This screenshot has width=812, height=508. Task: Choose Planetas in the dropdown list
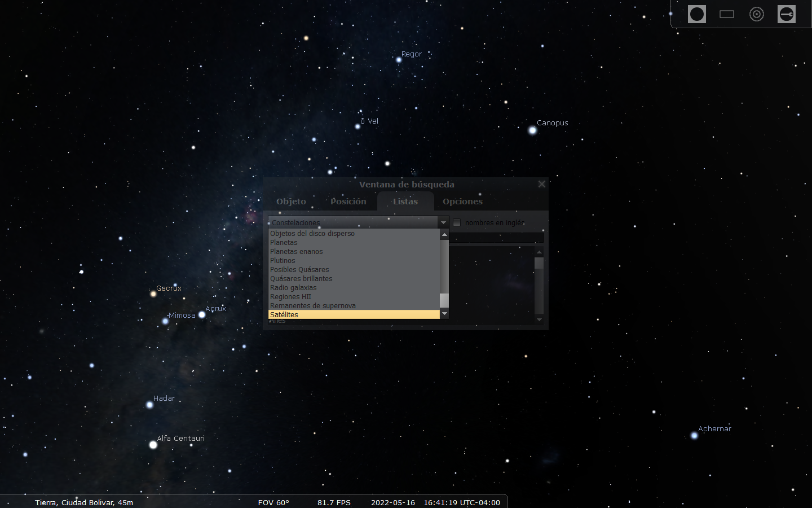click(x=354, y=243)
